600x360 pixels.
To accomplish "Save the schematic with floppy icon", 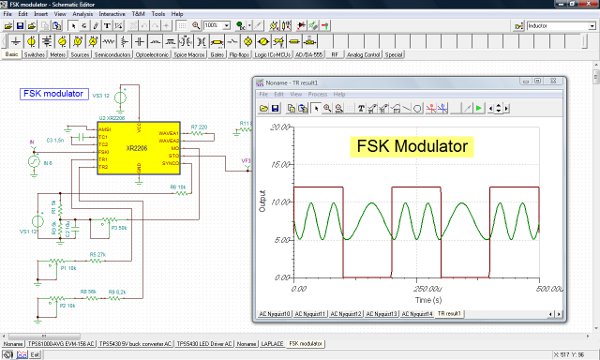I will 20,26.
